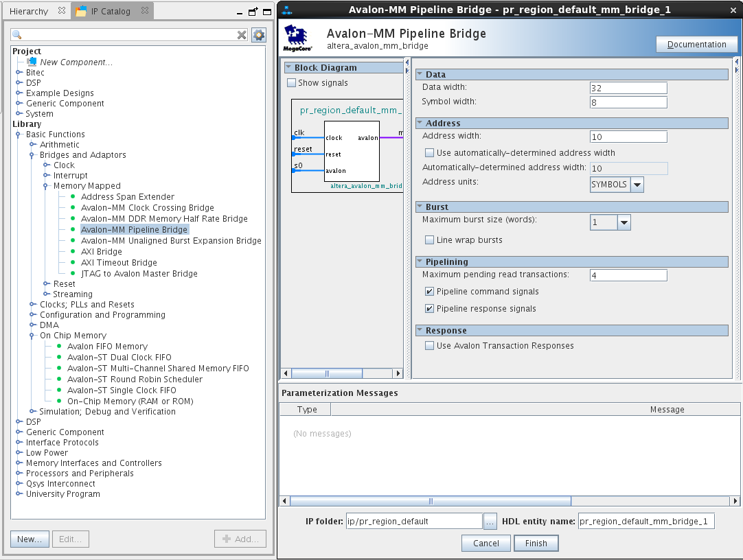Click the New Component icon in Project tree
The image size is (743, 560).
[x=31, y=62]
